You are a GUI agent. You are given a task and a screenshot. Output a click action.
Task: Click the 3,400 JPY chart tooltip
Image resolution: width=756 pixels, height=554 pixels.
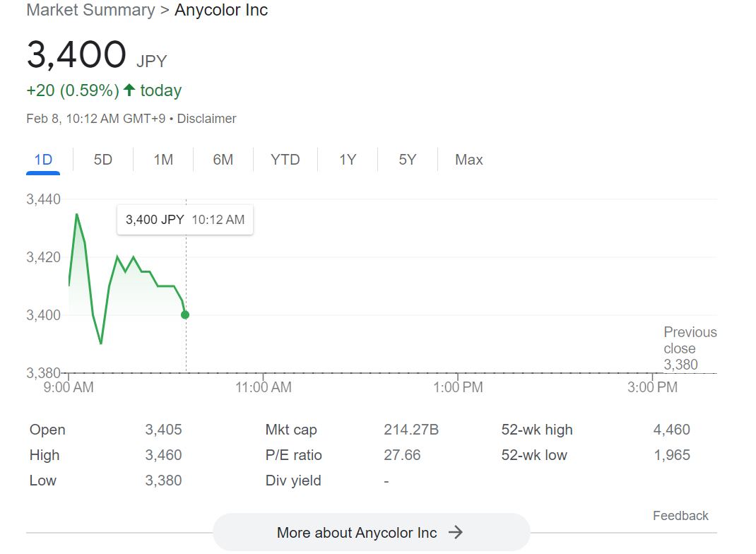pyautogui.click(x=185, y=220)
